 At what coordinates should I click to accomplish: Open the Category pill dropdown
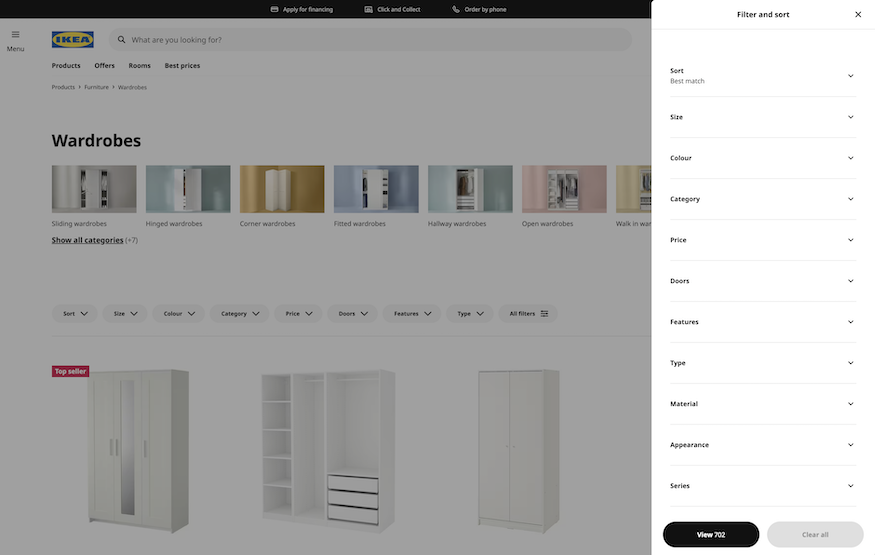click(x=239, y=313)
